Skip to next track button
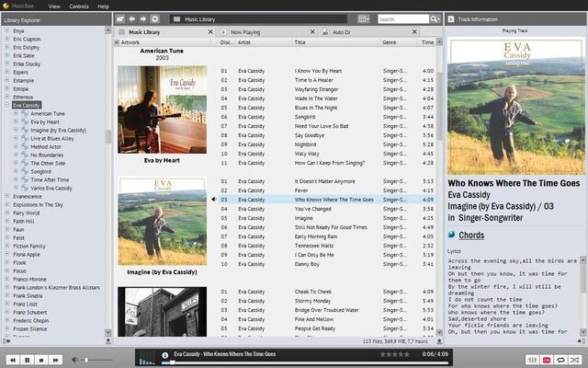 point(55,360)
